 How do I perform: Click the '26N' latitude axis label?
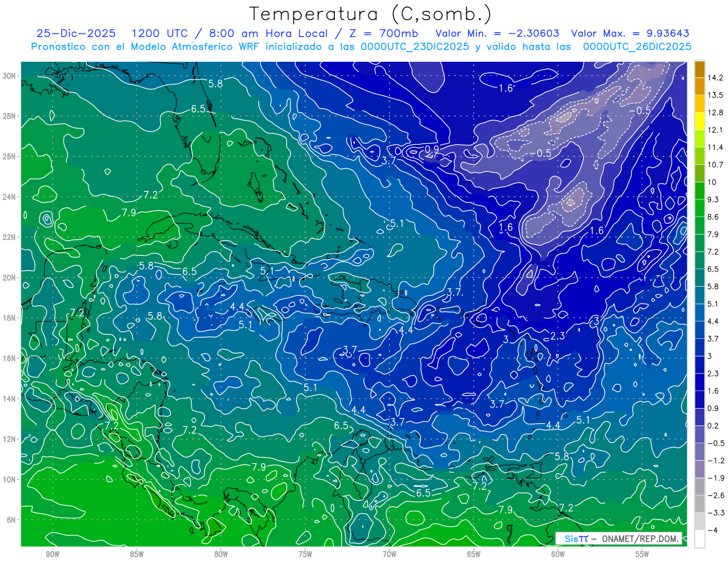tap(9, 156)
